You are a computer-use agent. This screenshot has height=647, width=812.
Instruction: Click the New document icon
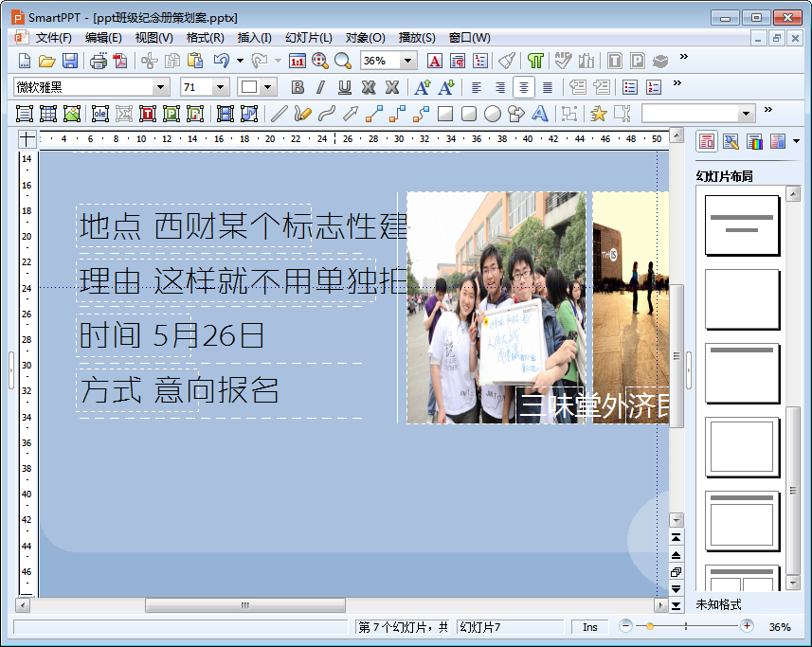coord(25,61)
